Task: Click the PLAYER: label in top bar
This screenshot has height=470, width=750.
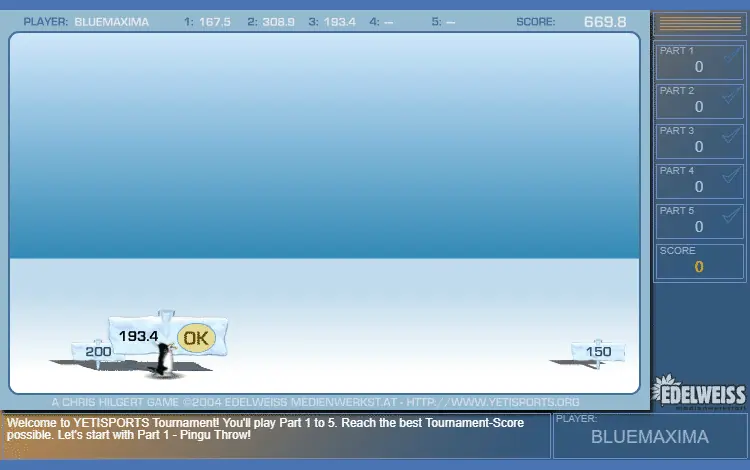Action: tap(46, 22)
